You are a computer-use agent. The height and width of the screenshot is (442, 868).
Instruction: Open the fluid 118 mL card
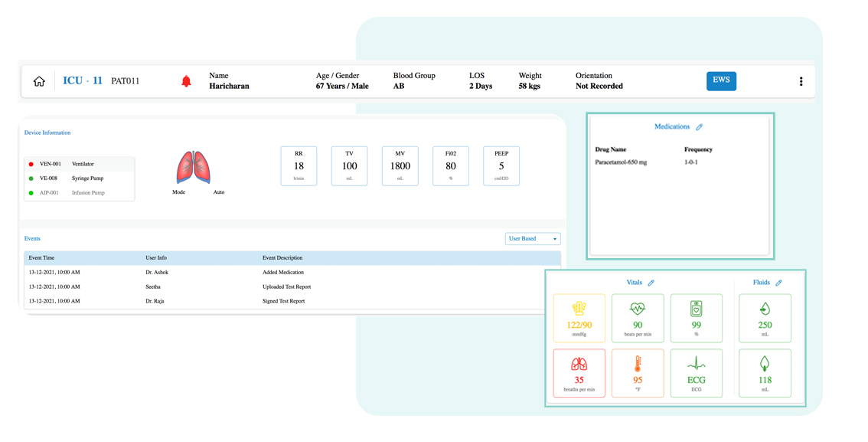(x=765, y=373)
